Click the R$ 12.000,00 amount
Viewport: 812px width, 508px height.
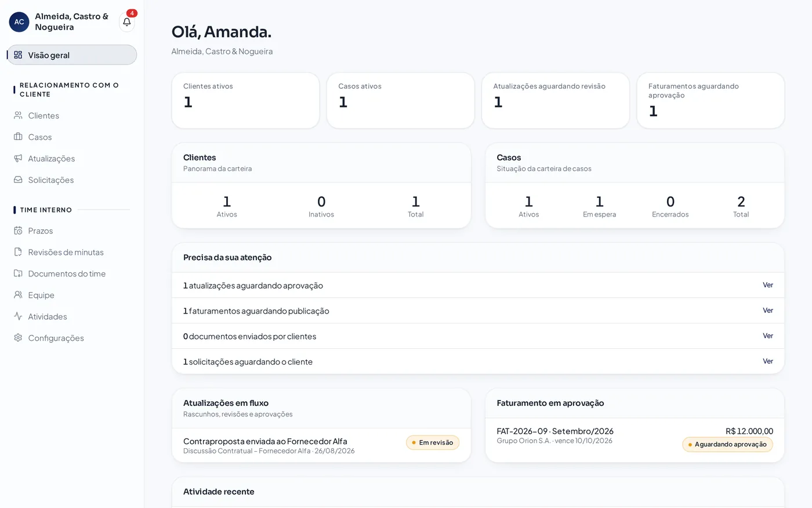pyautogui.click(x=749, y=431)
